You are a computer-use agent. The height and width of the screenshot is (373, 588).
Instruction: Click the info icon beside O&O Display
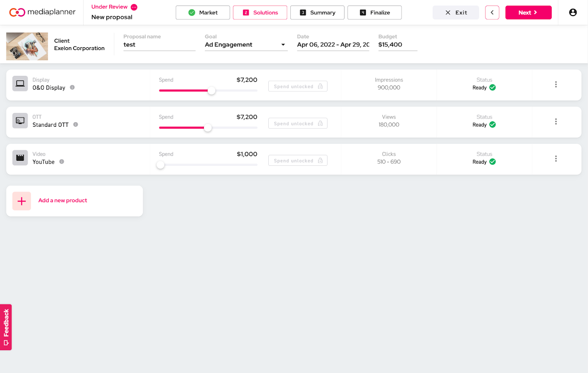point(73,87)
